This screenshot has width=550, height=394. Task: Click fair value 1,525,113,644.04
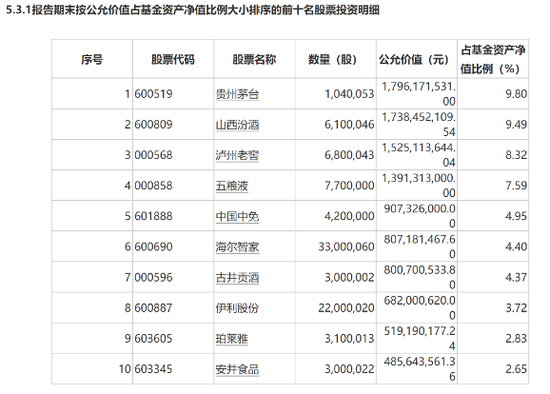point(419,155)
